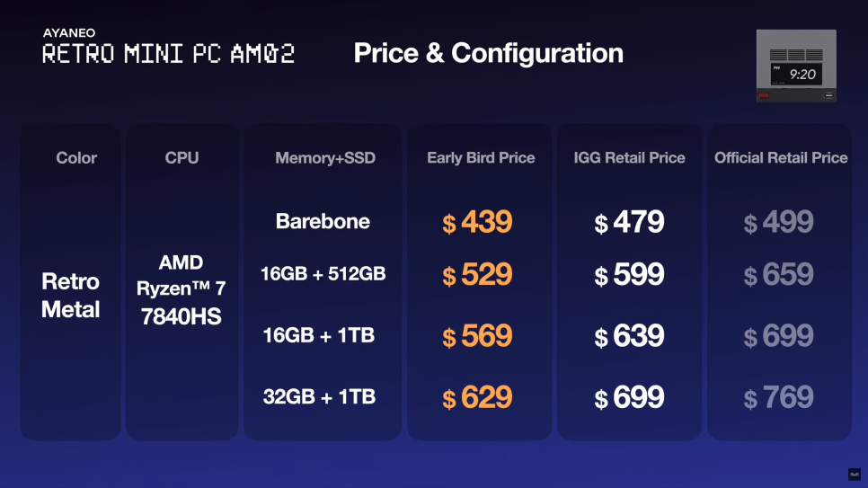Click the AMD Ryzen 7 7840HS text
This screenshot has width=868, height=488.
(x=181, y=289)
